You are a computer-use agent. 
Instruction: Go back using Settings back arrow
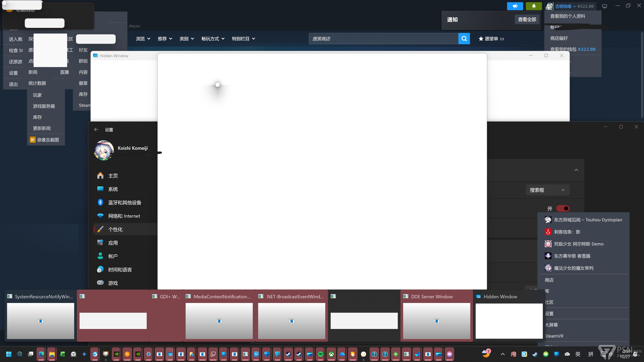(x=96, y=129)
